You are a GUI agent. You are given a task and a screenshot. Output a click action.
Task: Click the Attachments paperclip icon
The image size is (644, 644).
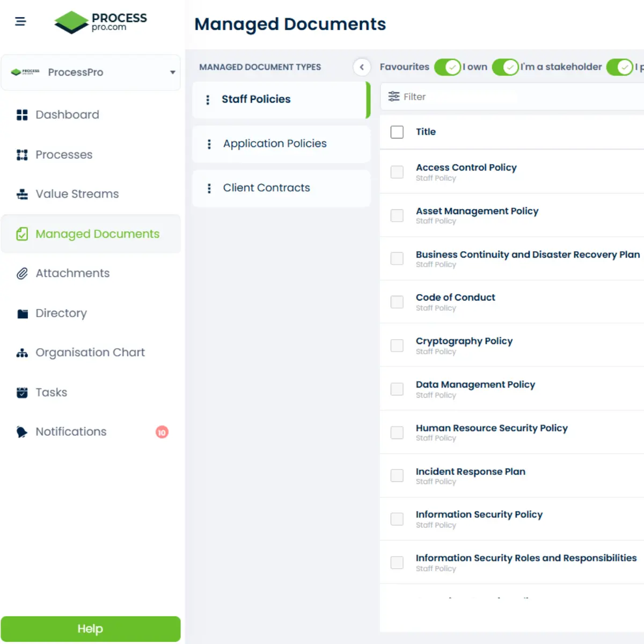[22, 273]
